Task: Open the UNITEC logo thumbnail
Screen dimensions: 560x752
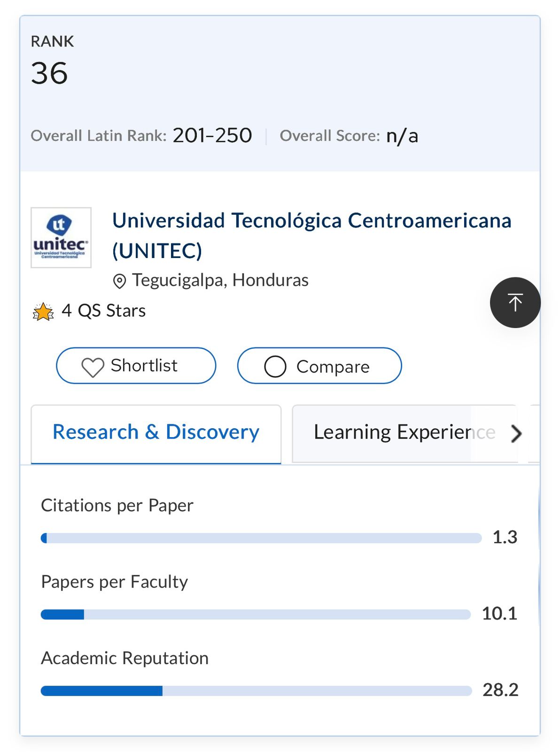Action: click(x=61, y=237)
